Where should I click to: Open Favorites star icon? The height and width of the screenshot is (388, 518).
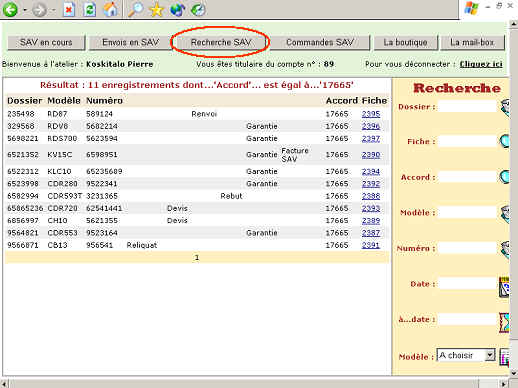(156, 10)
